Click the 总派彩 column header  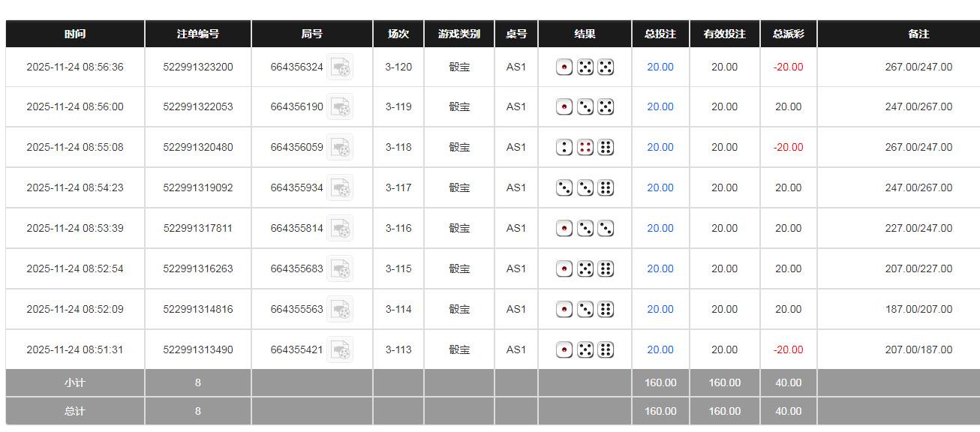point(788,34)
